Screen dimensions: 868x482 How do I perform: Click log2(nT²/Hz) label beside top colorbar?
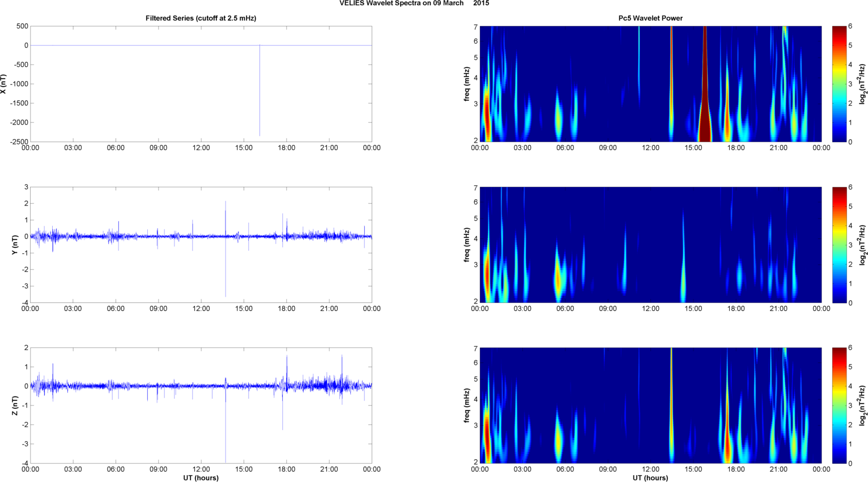tap(862, 84)
